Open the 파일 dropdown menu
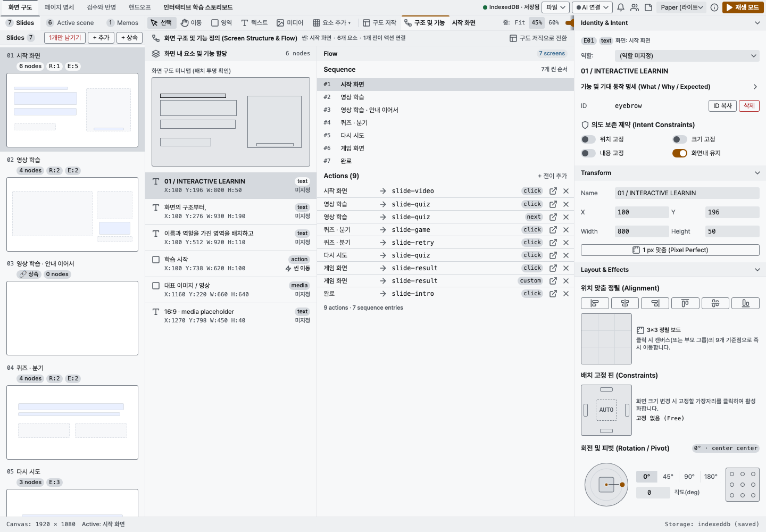This screenshot has width=766, height=532. pyautogui.click(x=555, y=7)
